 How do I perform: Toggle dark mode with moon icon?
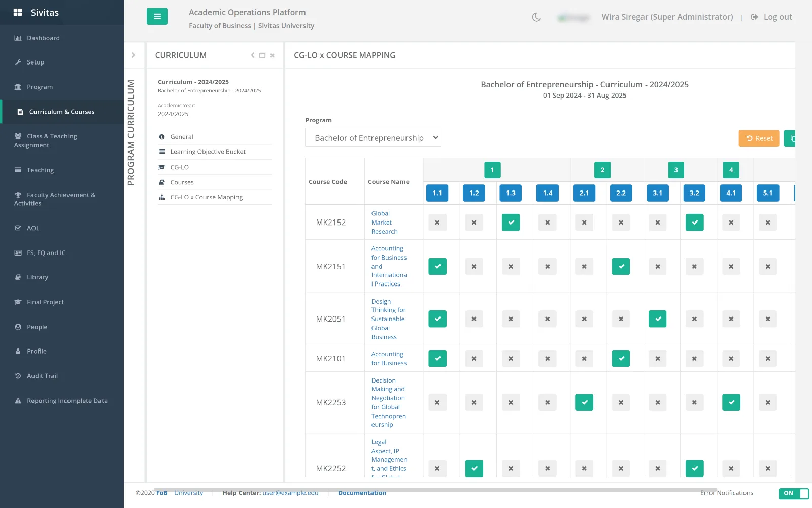coord(536,17)
